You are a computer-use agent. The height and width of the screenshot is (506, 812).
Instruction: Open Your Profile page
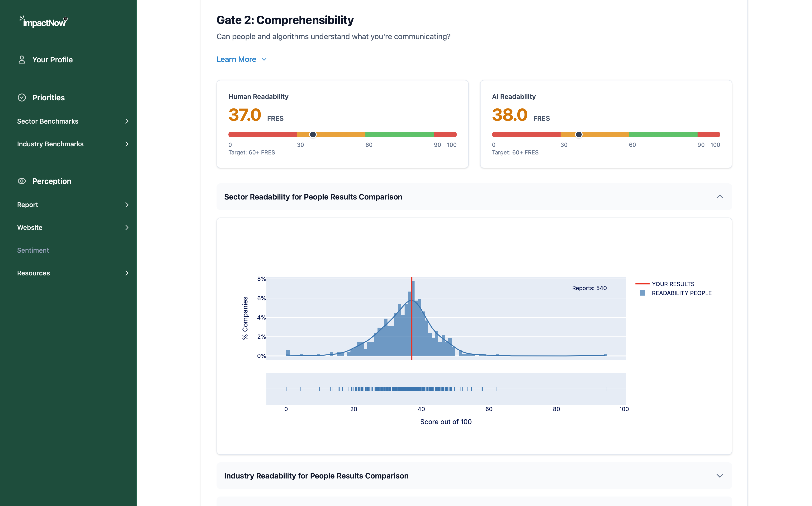[52, 60]
